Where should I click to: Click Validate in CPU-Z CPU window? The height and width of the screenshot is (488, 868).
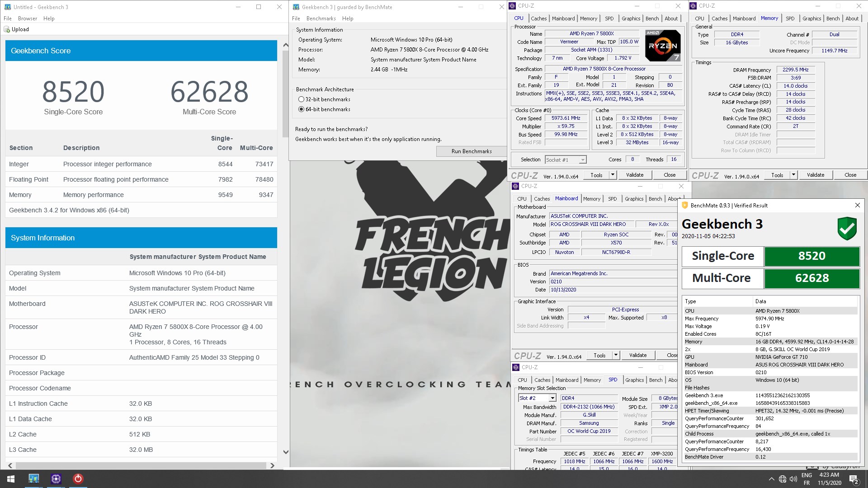coord(634,175)
